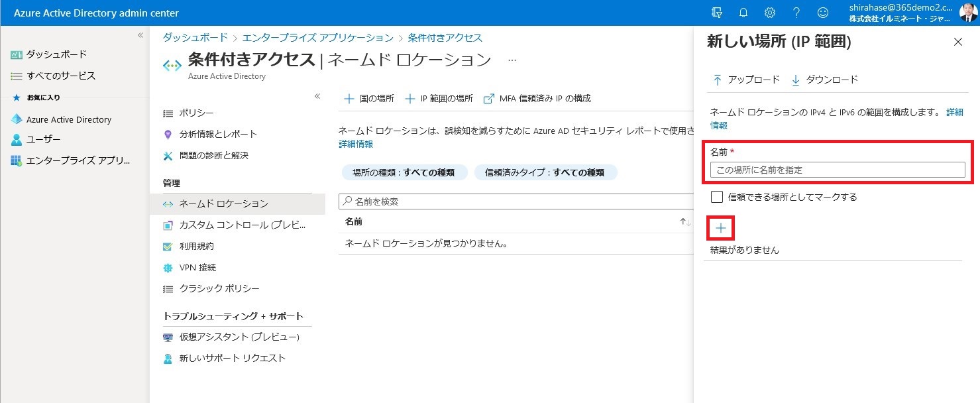This screenshot has height=403, width=980.
Task: Open the user account avatar
Action: coord(968,13)
